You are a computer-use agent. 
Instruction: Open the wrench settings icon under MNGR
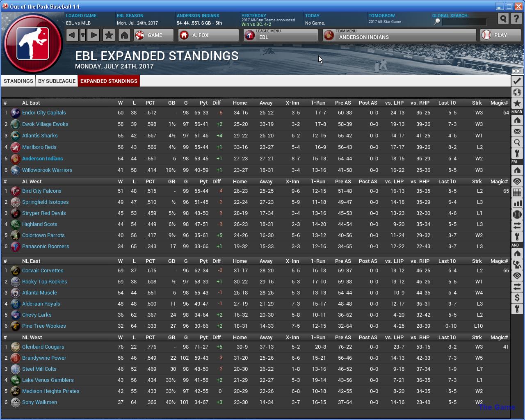tap(517, 153)
